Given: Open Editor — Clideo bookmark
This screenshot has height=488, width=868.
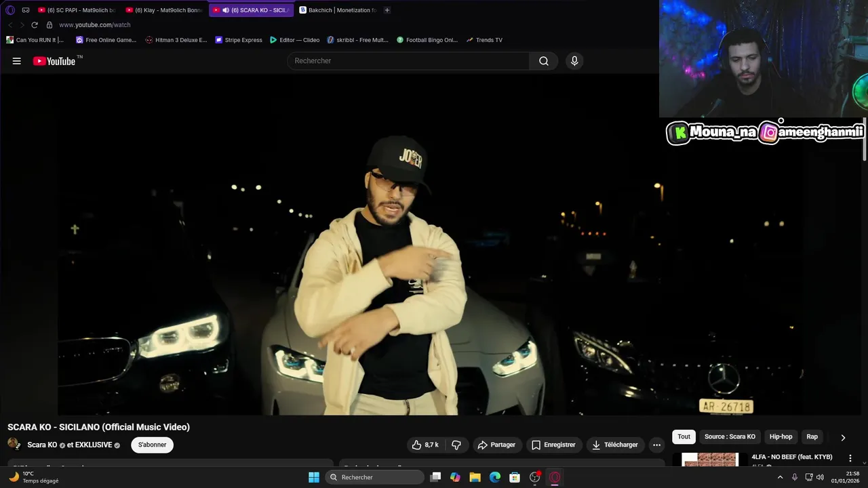Looking at the screenshot, I should [x=294, y=40].
